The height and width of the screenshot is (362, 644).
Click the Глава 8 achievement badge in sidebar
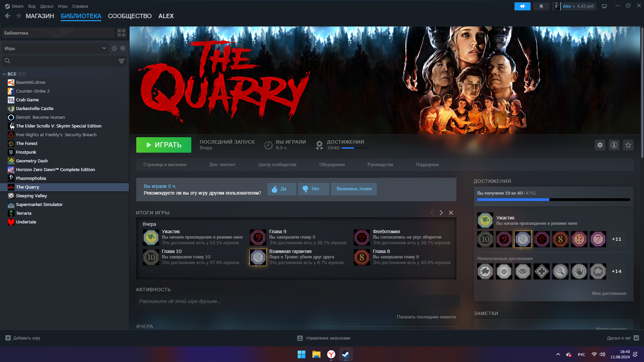pyautogui.click(x=560, y=239)
